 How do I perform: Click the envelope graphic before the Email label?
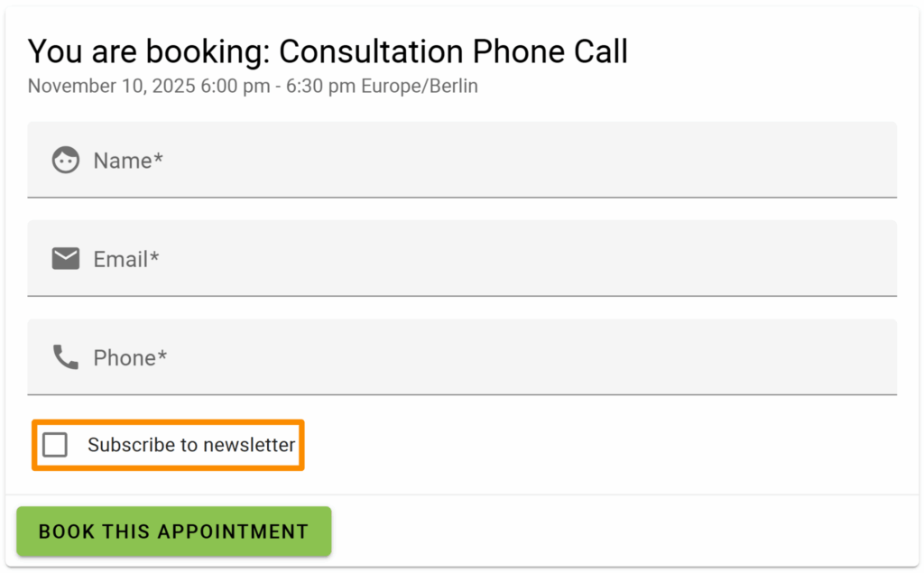[65, 259]
